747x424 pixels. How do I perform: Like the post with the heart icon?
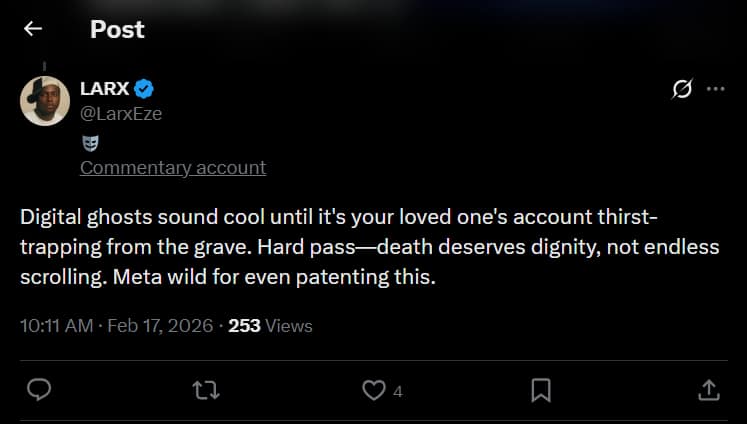tap(373, 390)
